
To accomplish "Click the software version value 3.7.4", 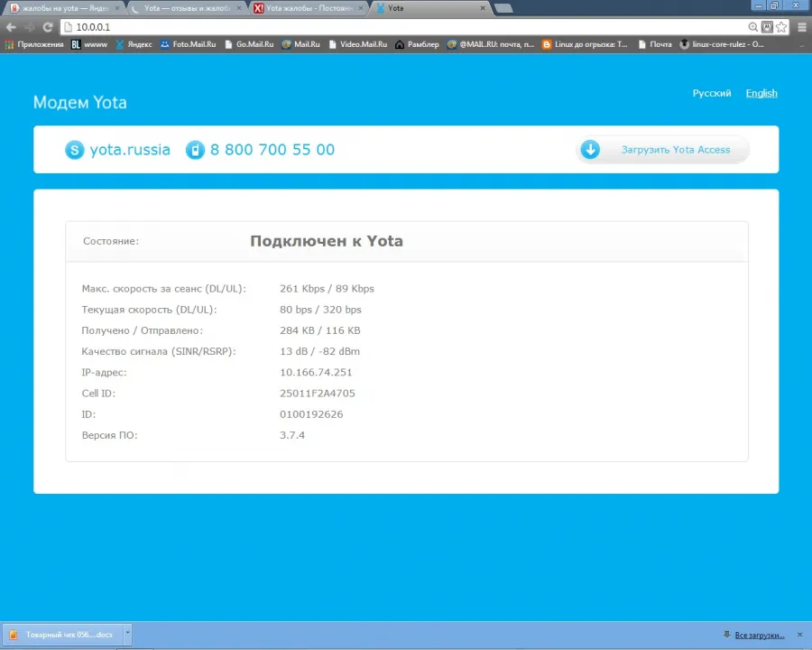I will [x=292, y=435].
